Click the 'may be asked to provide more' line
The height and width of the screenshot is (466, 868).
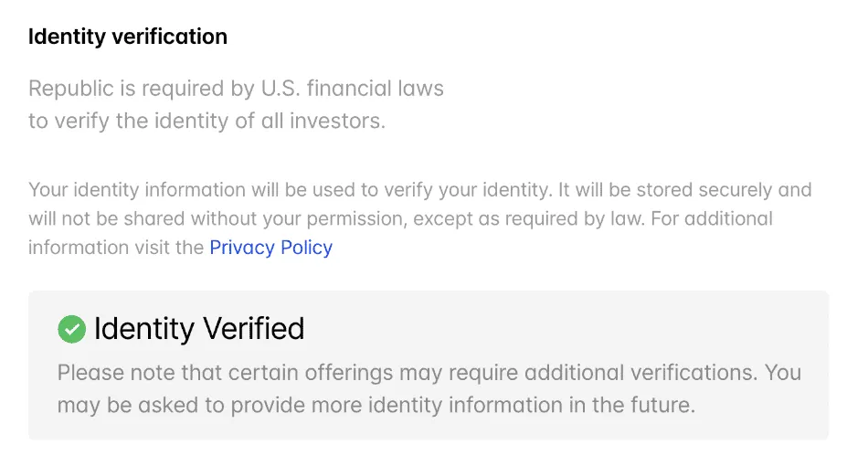click(376, 405)
